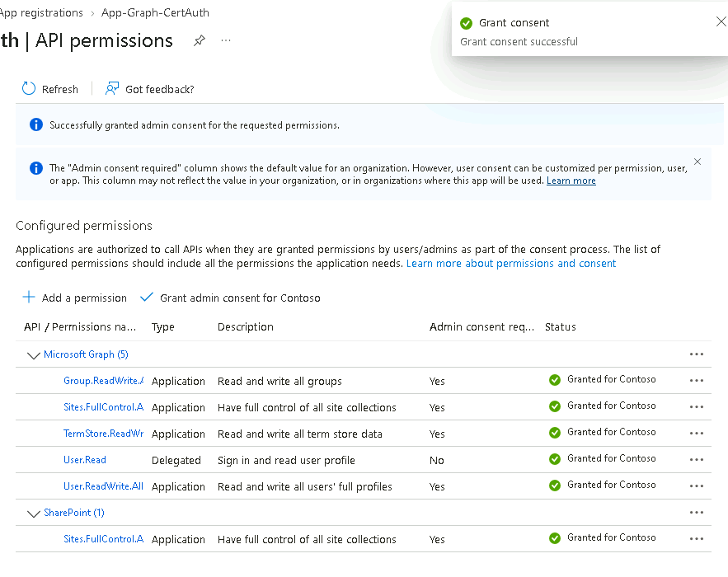Image resolution: width=728 pixels, height=577 pixels.
Task: Open TermStore.ReadWrite permission details
Action: [x=104, y=434]
